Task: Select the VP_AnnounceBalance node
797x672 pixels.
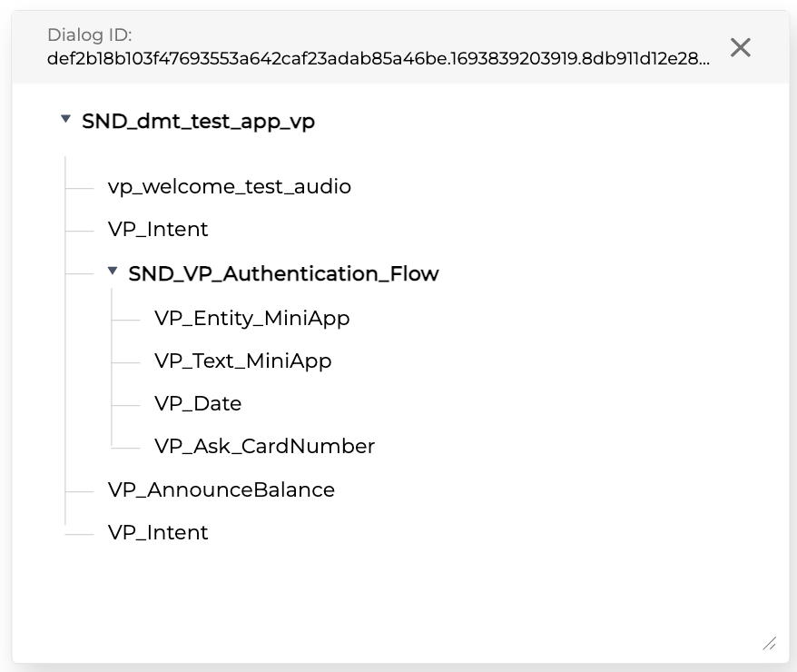Action: tap(221, 489)
